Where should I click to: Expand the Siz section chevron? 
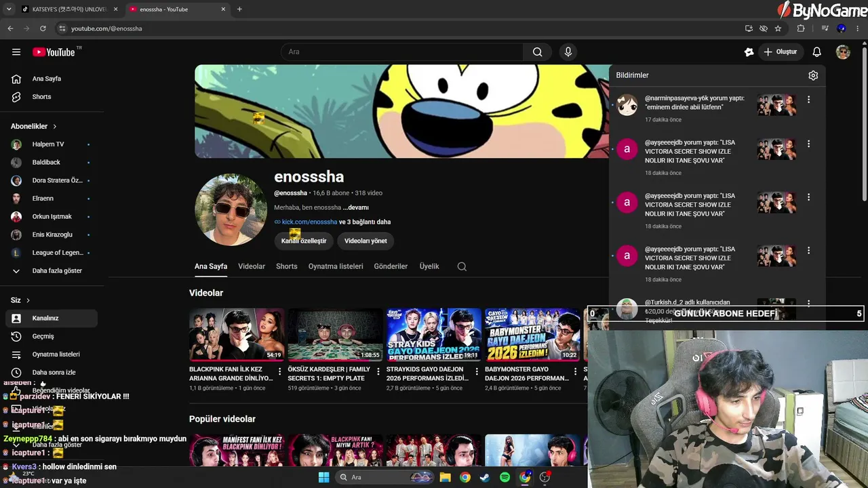(x=28, y=300)
